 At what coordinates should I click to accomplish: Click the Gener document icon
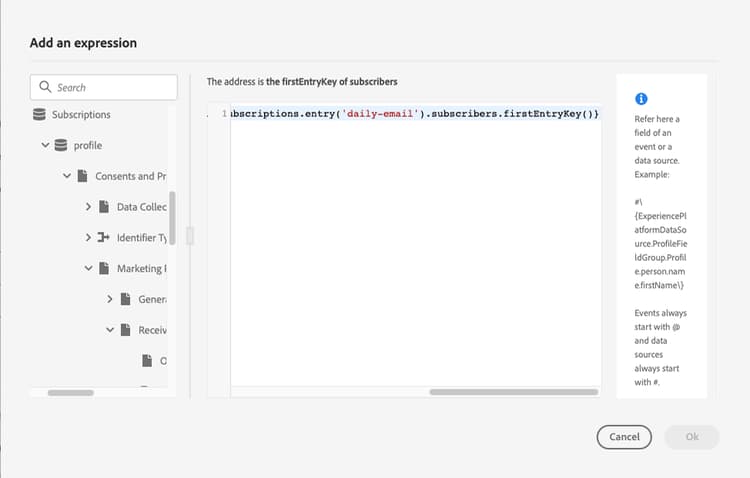125,299
